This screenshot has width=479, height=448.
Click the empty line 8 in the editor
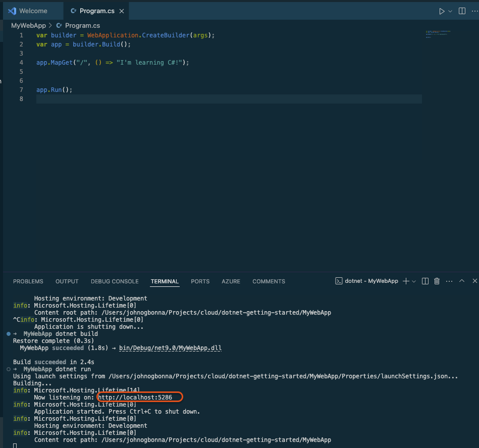point(229,99)
